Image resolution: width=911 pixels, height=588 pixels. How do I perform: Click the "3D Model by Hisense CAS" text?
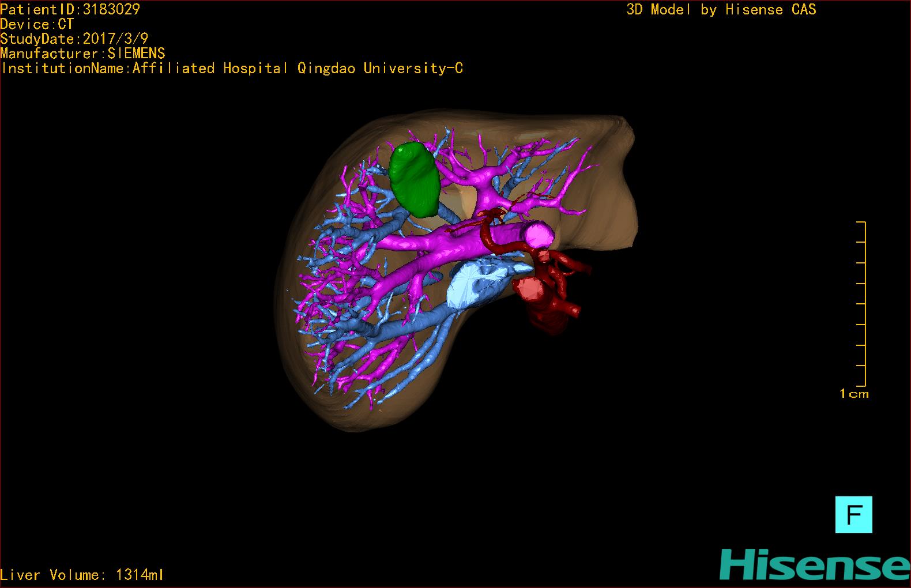[721, 10]
